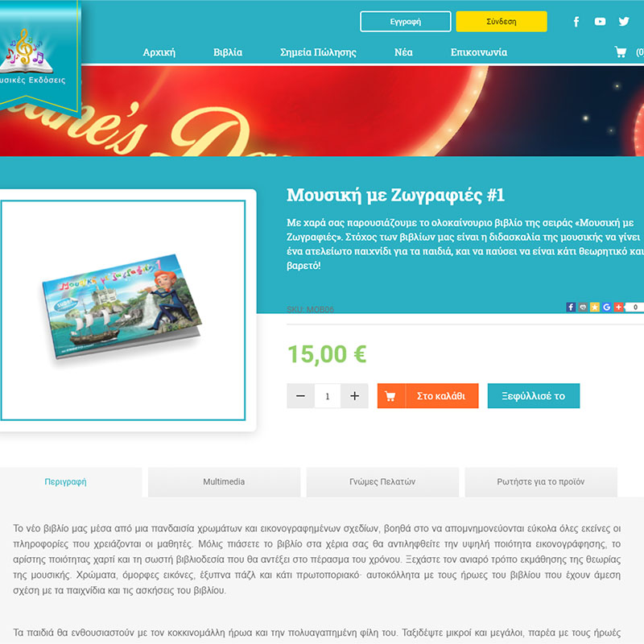This screenshot has width=644, height=644.
Task: Open the Facebook page from the header
Action: click(576, 22)
